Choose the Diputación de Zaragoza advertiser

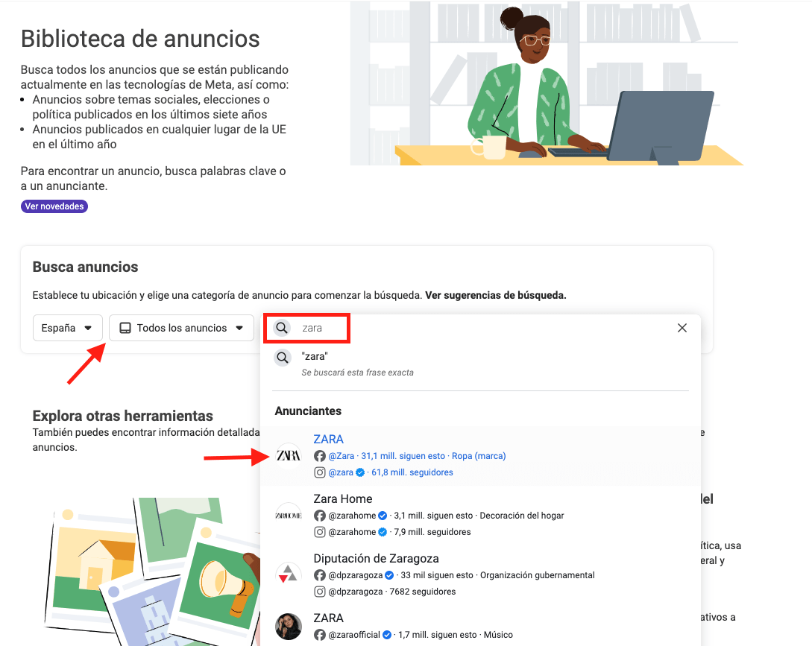click(x=481, y=574)
